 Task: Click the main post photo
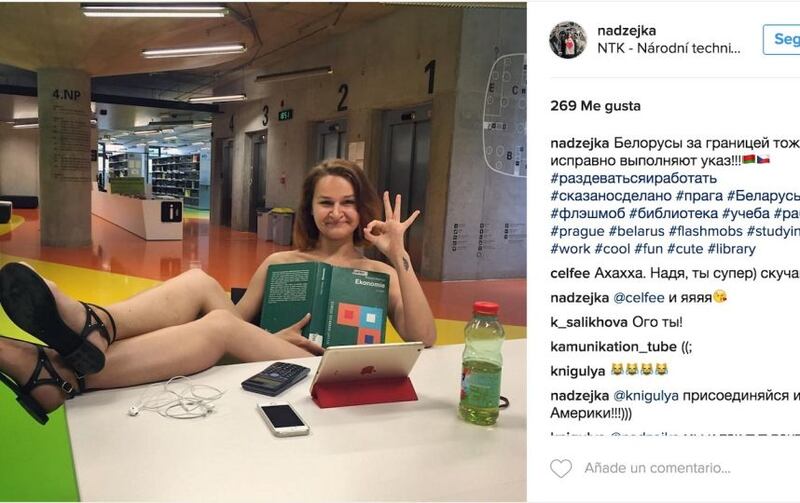click(263, 252)
